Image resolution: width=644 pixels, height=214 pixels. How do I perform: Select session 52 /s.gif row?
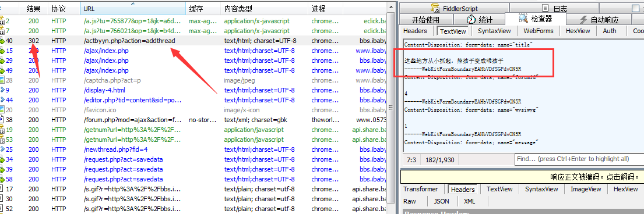coord(193,209)
